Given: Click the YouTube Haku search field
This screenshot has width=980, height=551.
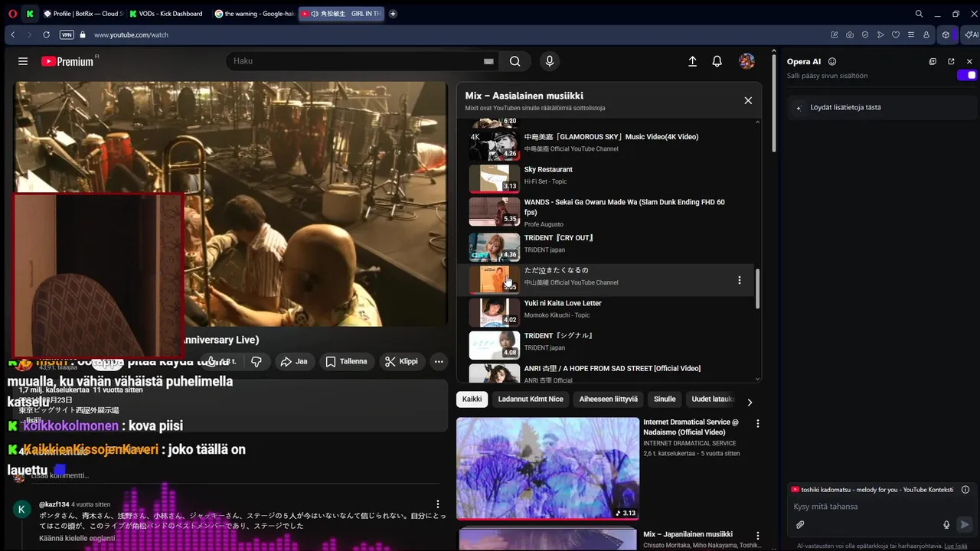Looking at the screenshot, I should (354, 61).
